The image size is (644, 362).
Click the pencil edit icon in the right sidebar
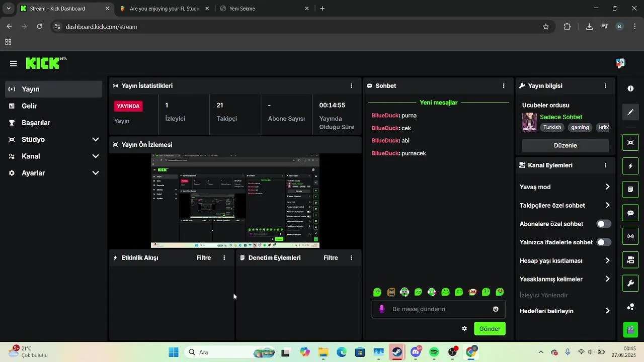click(x=630, y=112)
